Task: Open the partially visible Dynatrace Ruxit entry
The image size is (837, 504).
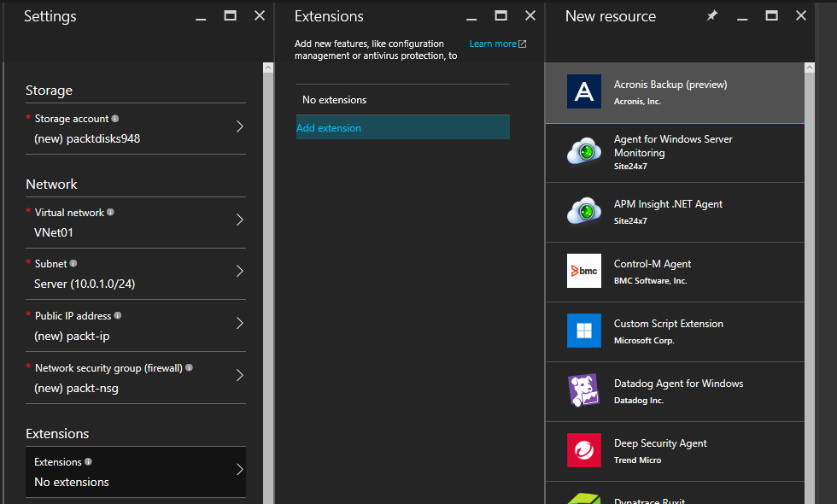Action: 675,494
